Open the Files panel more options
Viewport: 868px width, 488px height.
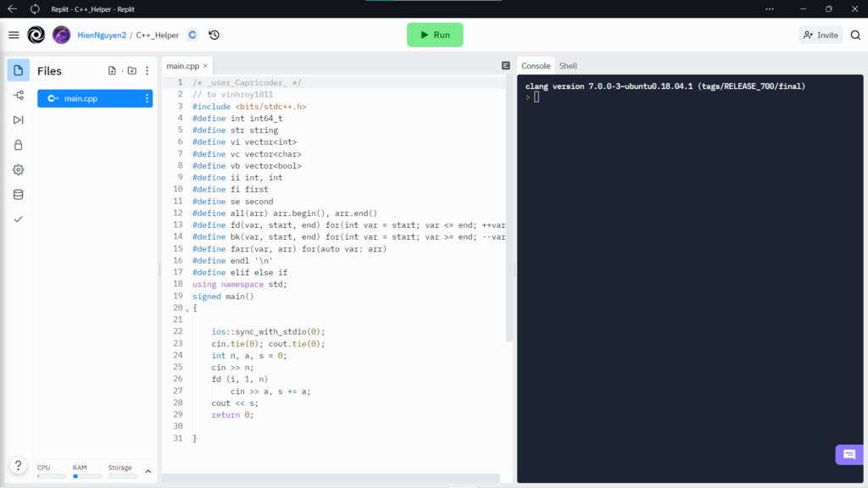coord(147,71)
